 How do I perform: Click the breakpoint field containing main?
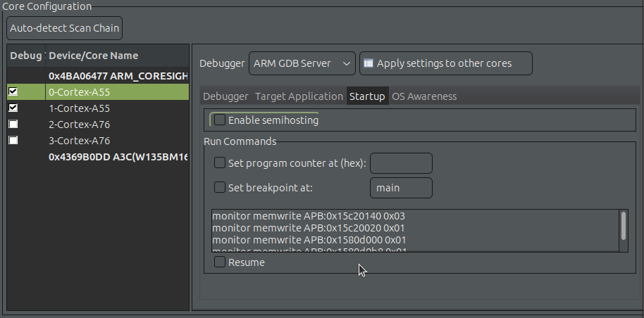[x=400, y=188]
